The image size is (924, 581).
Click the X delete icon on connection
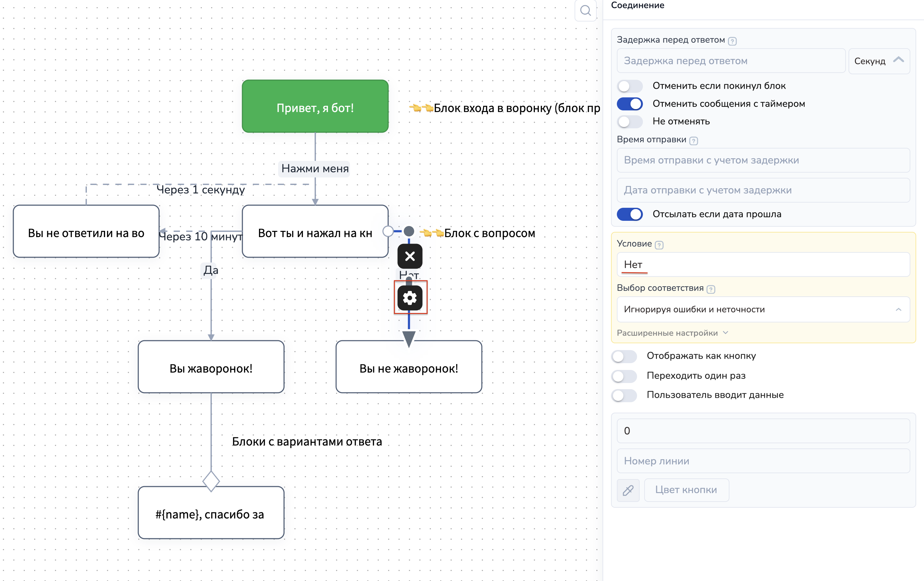(410, 256)
